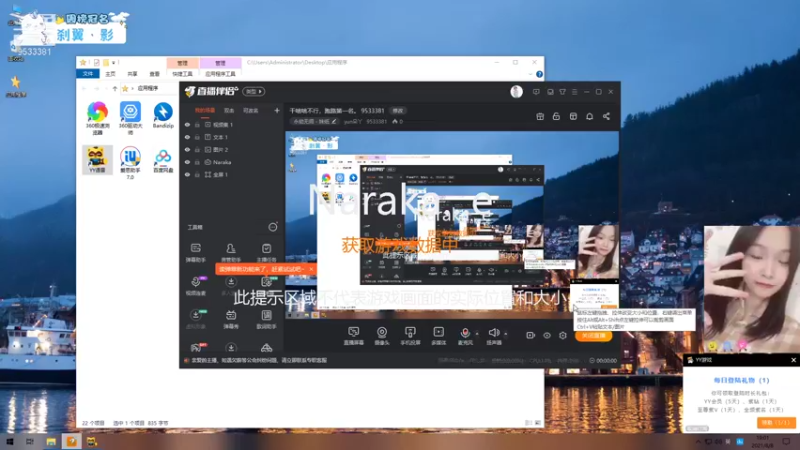The height and width of the screenshot is (450, 800).
Task: Add a new scene with the plus icon
Action: coord(277,110)
